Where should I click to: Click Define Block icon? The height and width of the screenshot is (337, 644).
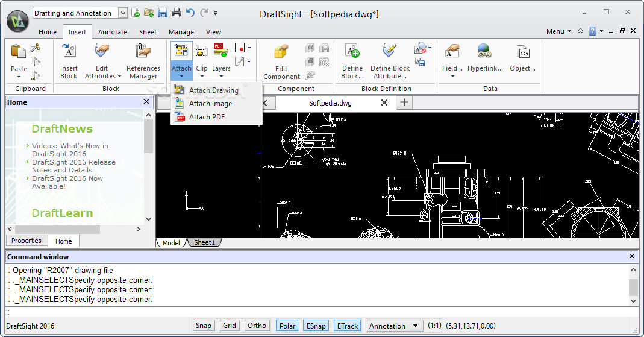click(x=352, y=51)
